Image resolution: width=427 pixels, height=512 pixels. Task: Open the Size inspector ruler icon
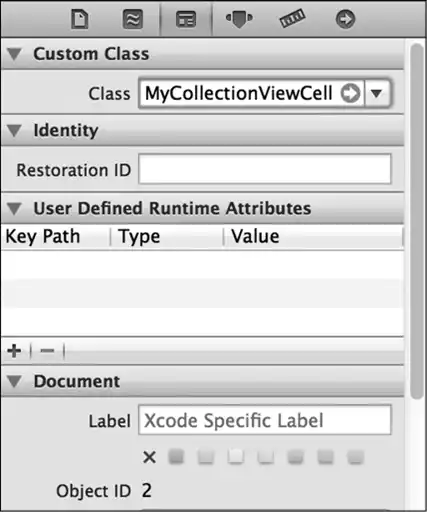coord(292,19)
